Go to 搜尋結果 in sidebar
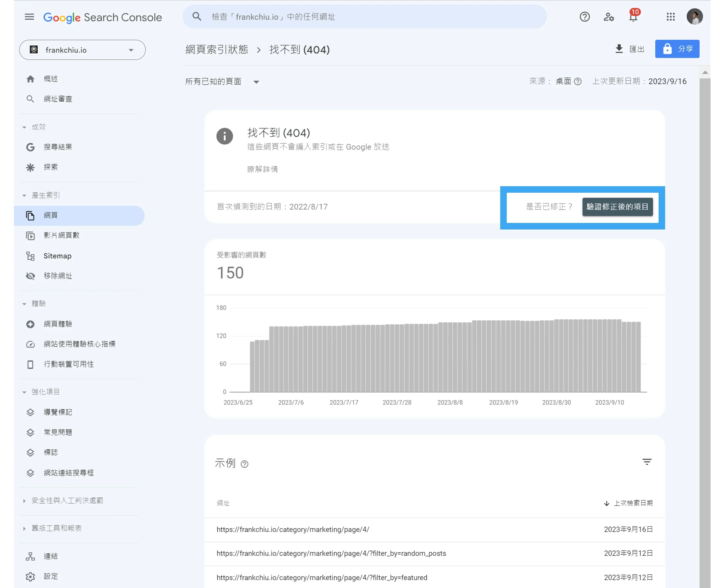This screenshot has width=728, height=588. (58, 147)
